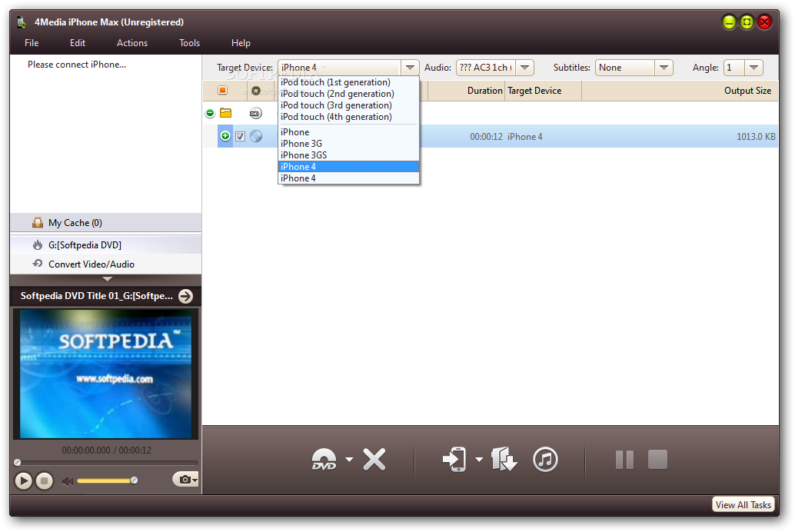
Task: Open the Tools menu
Action: pyautogui.click(x=190, y=43)
